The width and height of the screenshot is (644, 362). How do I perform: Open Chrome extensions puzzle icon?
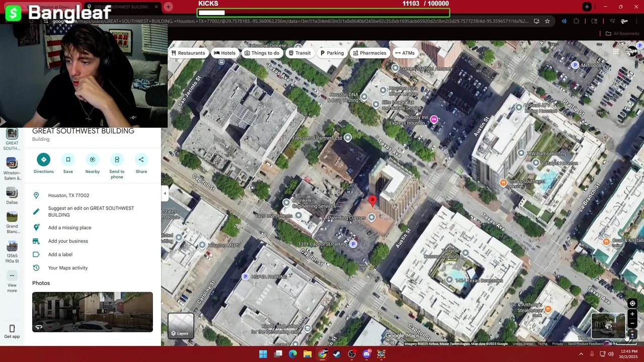click(577, 21)
